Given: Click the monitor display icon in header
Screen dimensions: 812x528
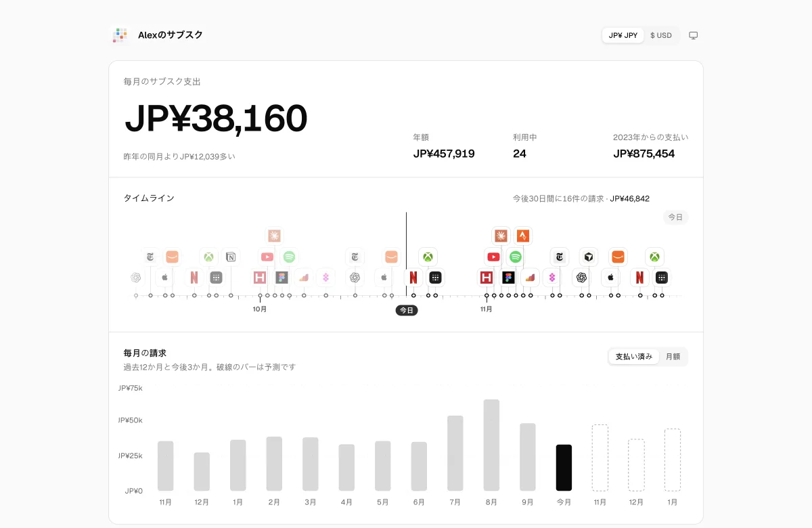Looking at the screenshot, I should pos(693,35).
